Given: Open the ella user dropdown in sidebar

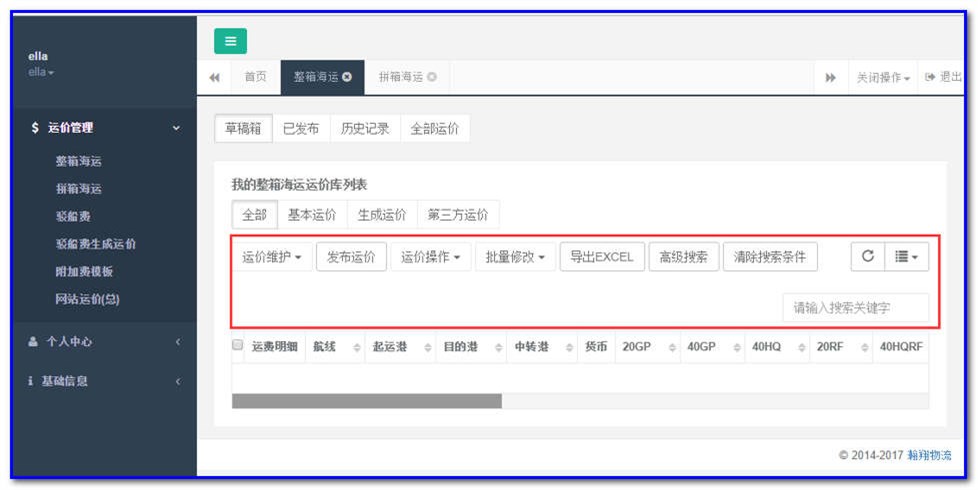Looking at the screenshot, I should click(x=41, y=72).
